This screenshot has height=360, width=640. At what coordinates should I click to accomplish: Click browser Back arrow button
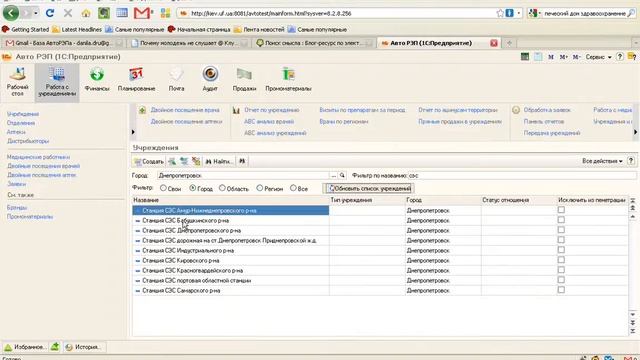click(11, 13)
